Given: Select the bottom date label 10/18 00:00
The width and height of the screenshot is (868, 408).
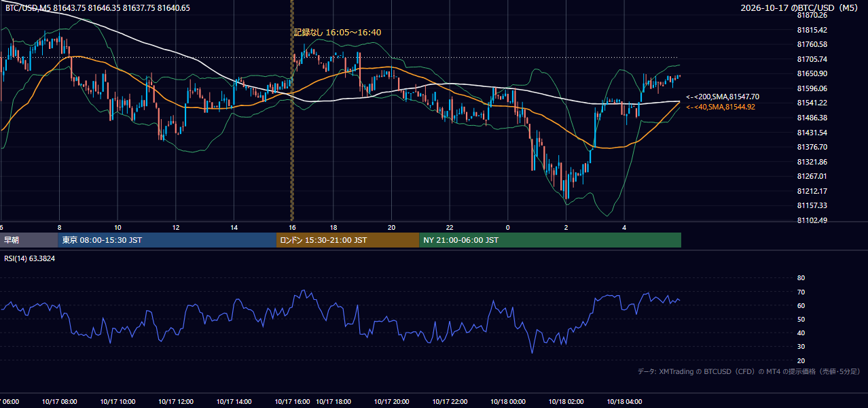Looking at the screenshot, I should 508,402.
